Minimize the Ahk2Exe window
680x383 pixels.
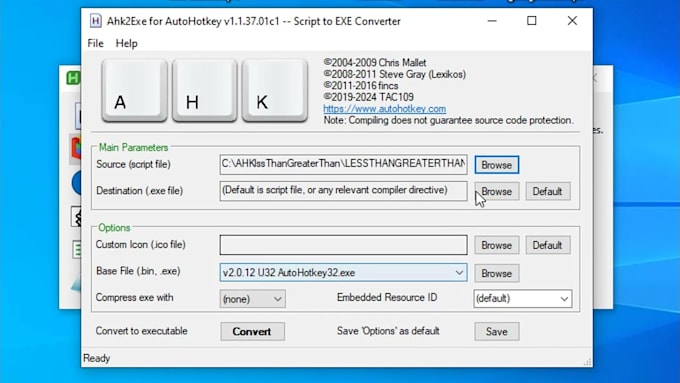(492, 21)
